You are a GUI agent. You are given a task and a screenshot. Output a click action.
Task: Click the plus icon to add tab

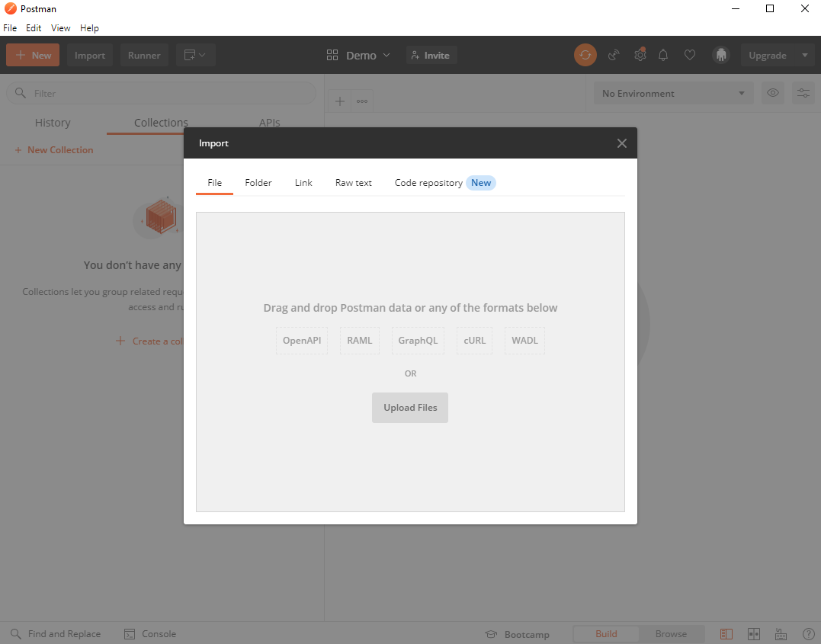(339, 101)
